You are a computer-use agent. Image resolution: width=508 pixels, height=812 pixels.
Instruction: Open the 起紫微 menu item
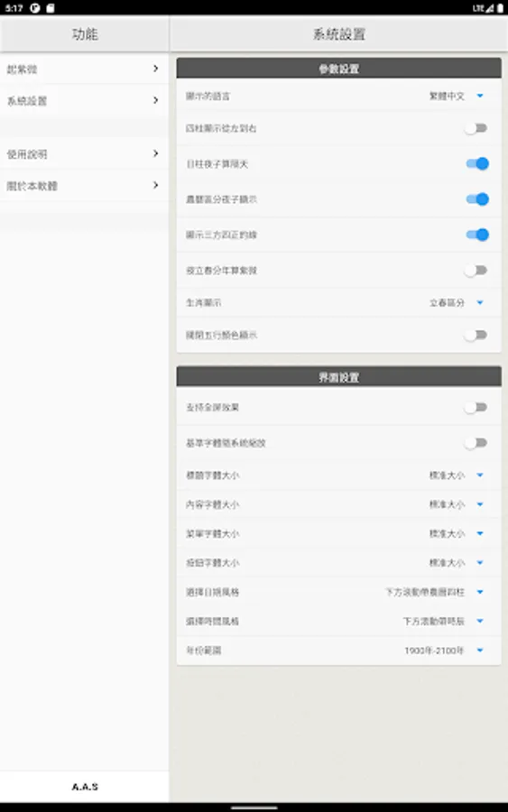point(84,69)
